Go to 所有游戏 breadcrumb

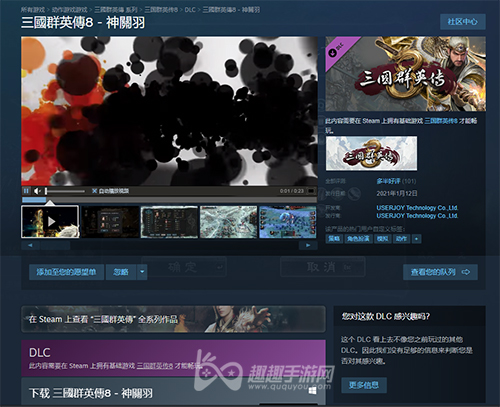coord(33,10)
